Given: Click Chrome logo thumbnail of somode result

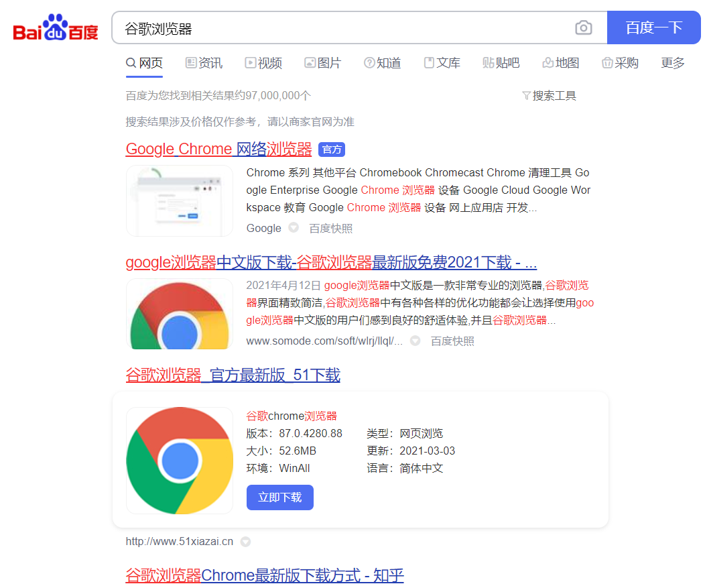Looking at the screenshot, I should 180,314.
